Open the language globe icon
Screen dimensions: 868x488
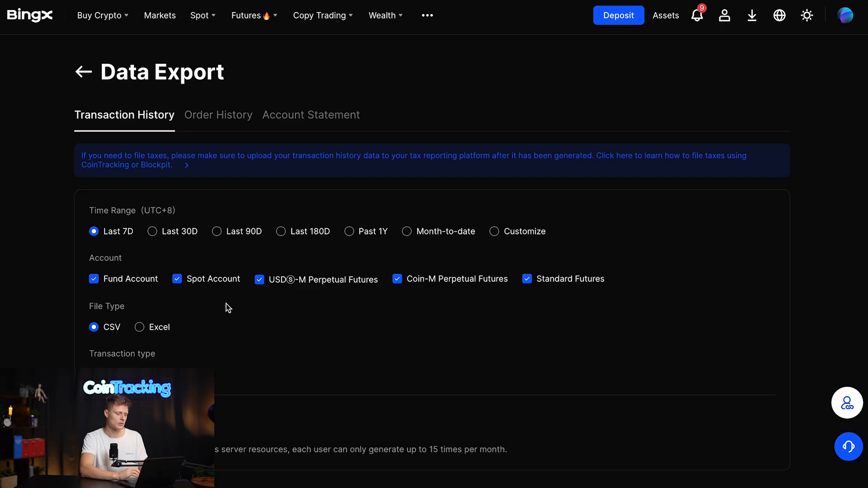tap(779, 15)
